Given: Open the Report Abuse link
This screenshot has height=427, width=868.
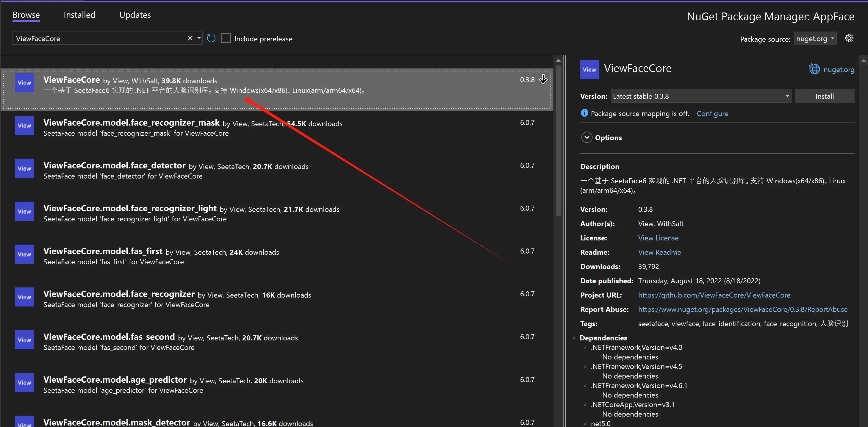Looking at the screenshot, I should click(743, 309).
